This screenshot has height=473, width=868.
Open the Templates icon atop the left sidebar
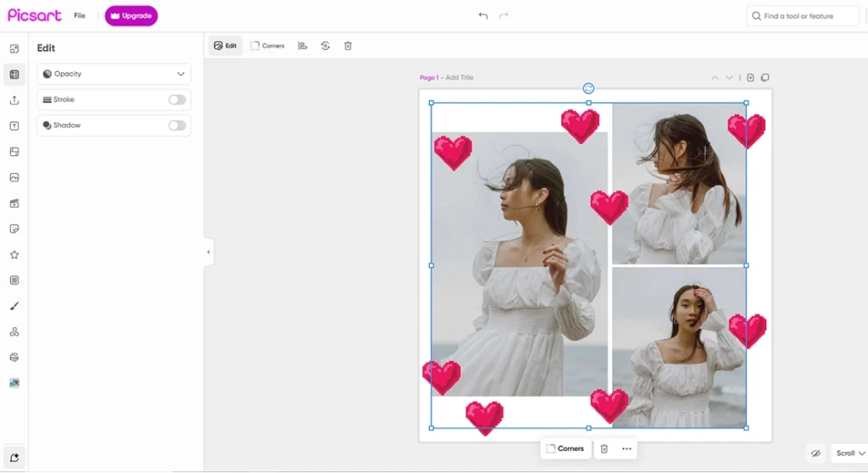[14, 48]
